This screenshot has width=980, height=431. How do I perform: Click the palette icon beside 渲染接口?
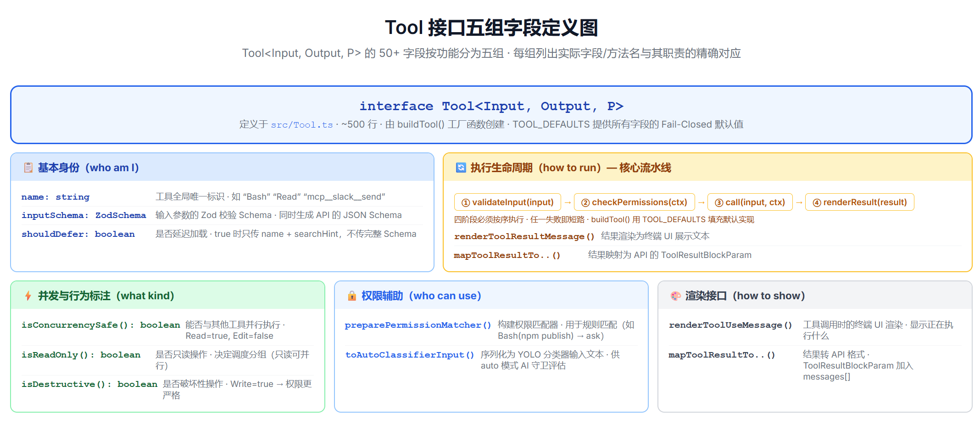point(675,296)
